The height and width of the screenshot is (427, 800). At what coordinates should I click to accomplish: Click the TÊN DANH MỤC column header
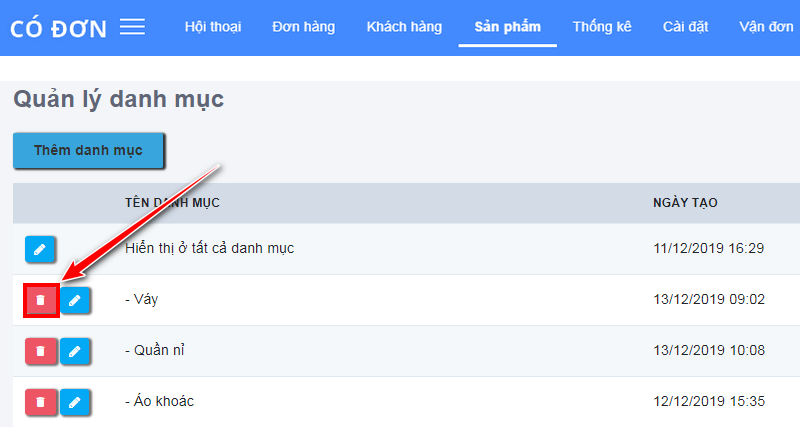coord(172,203)
